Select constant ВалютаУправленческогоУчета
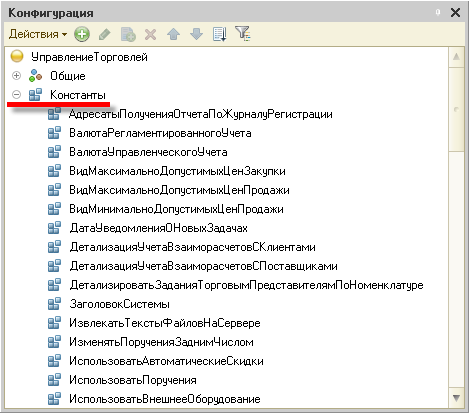Image resolution: width=469 pixels, height=413 pixels. point(148,152)
